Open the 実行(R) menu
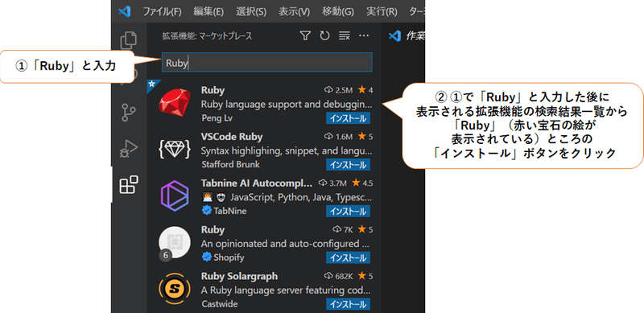Image resolution: width=644 pixels, height=313 pixels. (x=382, y=12)
